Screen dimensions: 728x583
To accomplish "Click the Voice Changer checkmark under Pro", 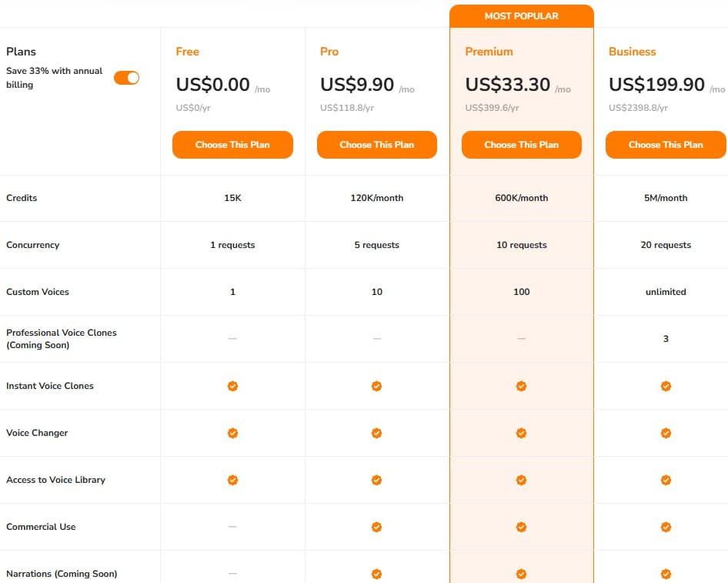I will click(x=376, y=433).
